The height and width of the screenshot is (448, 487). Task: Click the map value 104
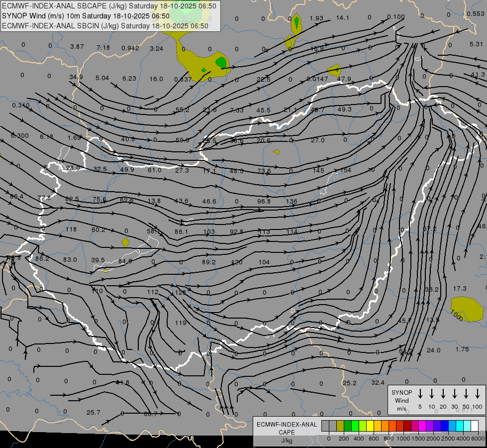(264, 262)
